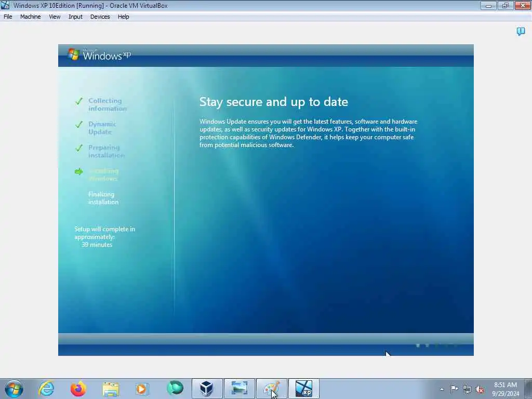Click the green round app icon in taskbar
The height and width of the screenshot is (399, 532).
point(175,388)
